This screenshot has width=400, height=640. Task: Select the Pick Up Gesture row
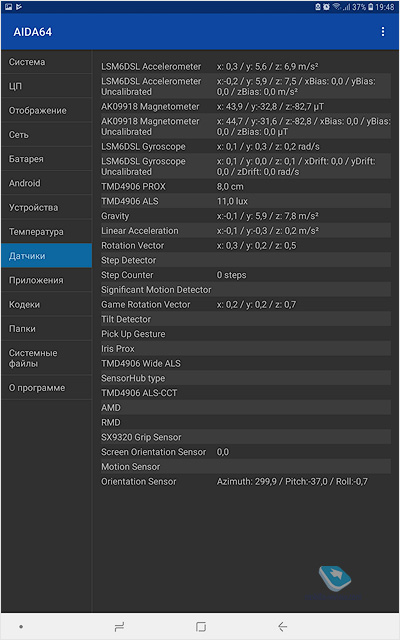[x=246, y=334]
